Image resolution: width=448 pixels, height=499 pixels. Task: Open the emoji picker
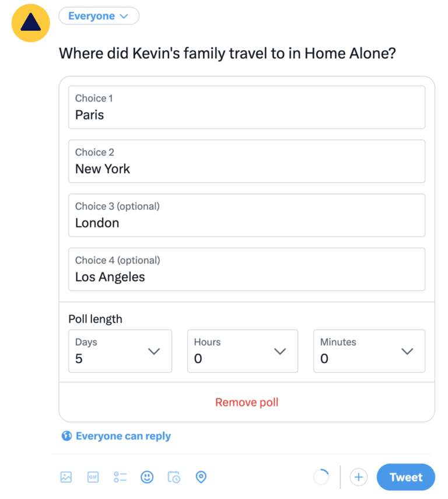[x=146, y=477]
